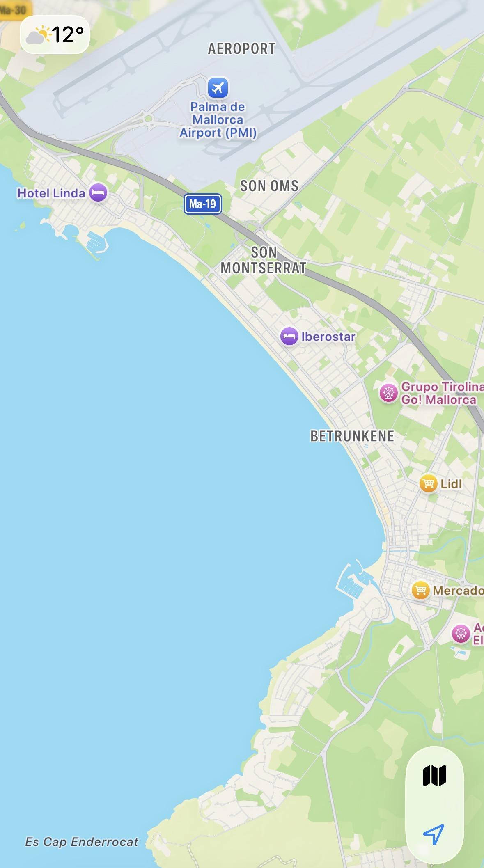The width and height of the screenshot is (484, 868).
Task: Tap the Palma de Mallorca Airport (PMI) text
Action: (x=218, y=120)
